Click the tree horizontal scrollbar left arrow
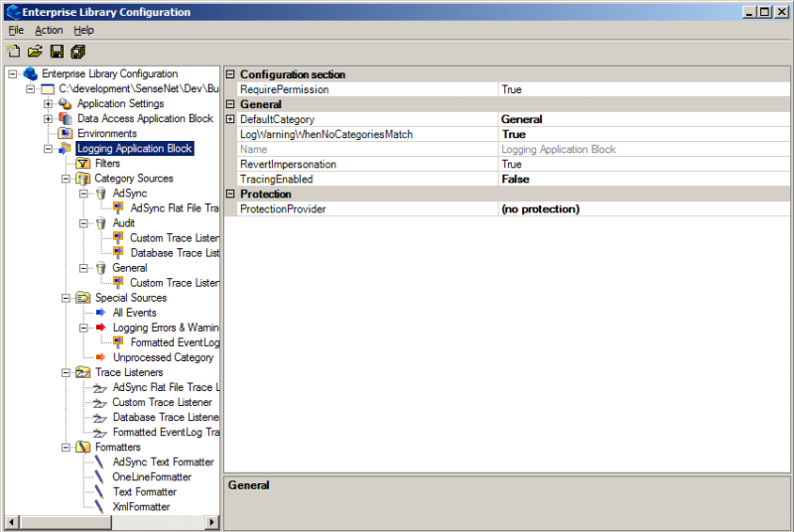 click(x=12, y=522)
